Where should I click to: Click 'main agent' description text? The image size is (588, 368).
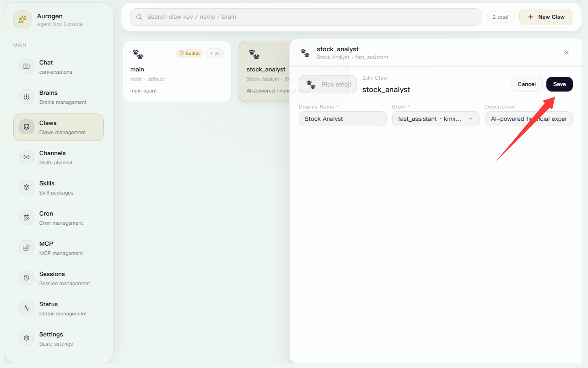pyautogui.click(x=144, y=91)
